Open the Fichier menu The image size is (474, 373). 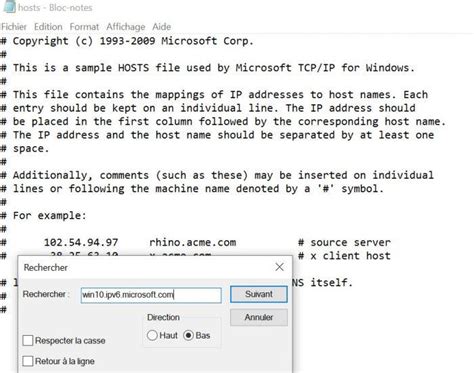(13, 27)
